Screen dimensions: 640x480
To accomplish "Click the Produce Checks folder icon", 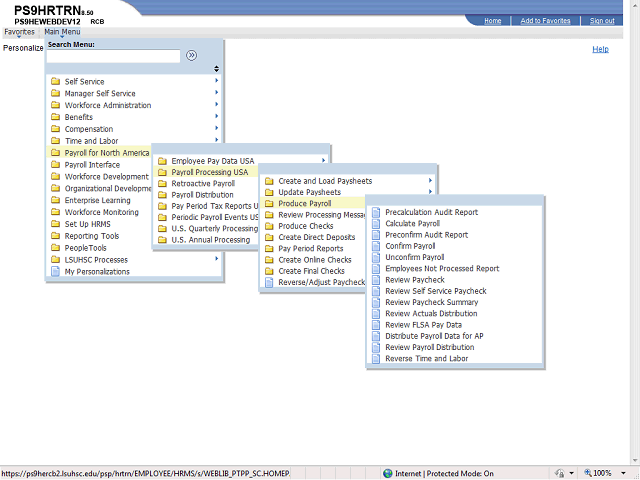I will coord(269,226).
